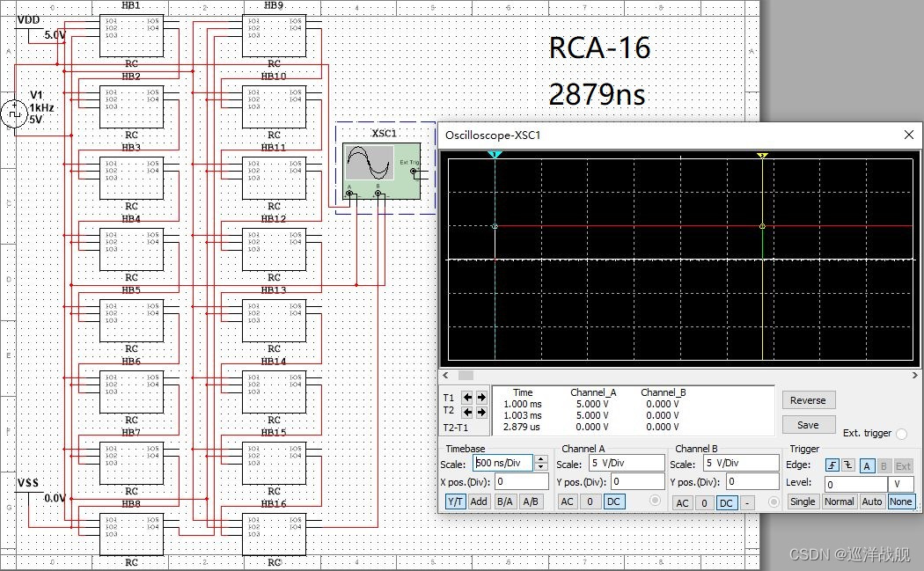Click the 2.879 us T2-T1 time value
Viewport: 924px width, 571px height.
522,427
